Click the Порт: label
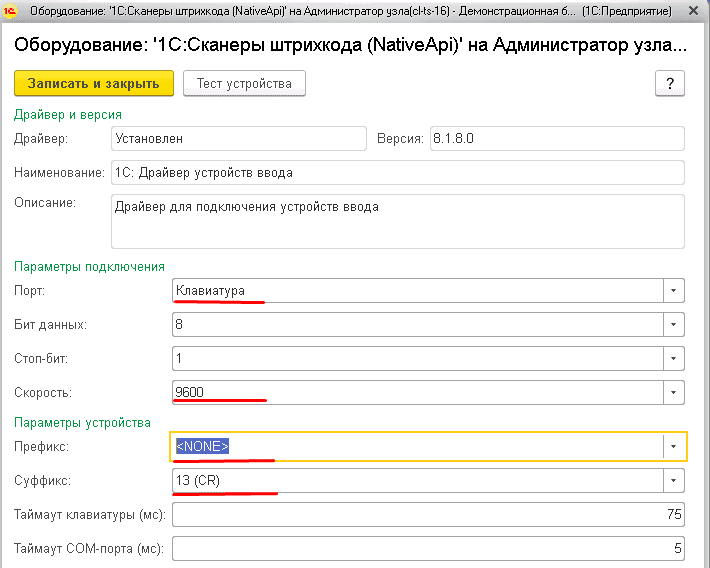710x568 pixels. pyautogui.click(x=29, y=291)
